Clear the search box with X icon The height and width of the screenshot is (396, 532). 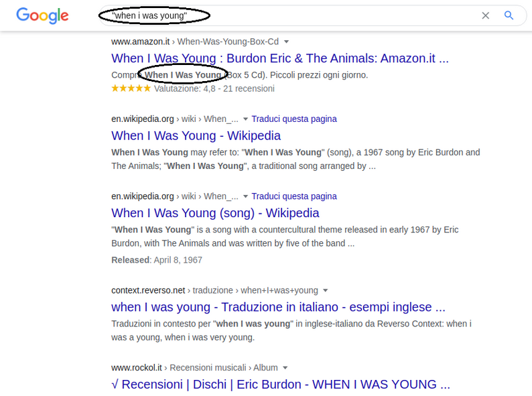point(486,15)
